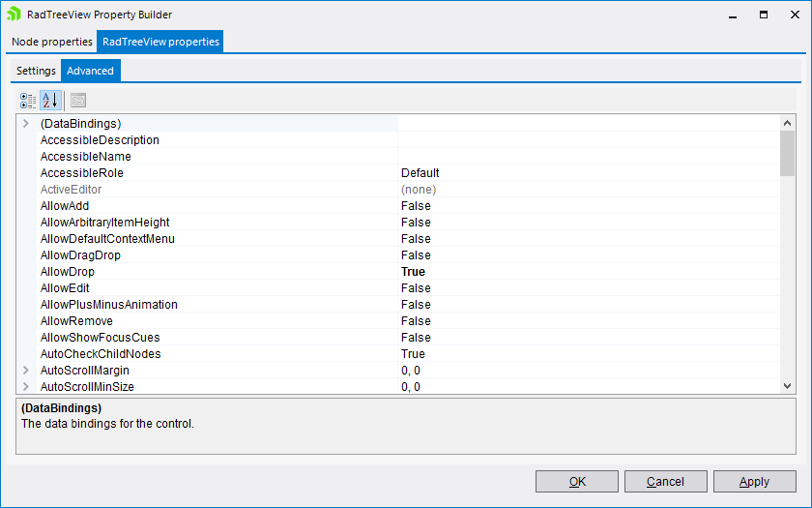Click the description text about data bindings
The image size is (812, 508).
(x=107, y=424)
